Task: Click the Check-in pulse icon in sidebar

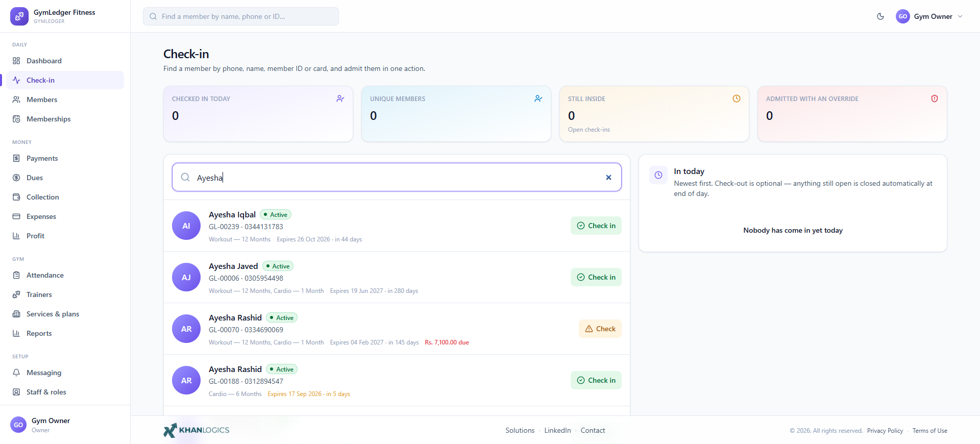Action: click(x=16, y=80)
